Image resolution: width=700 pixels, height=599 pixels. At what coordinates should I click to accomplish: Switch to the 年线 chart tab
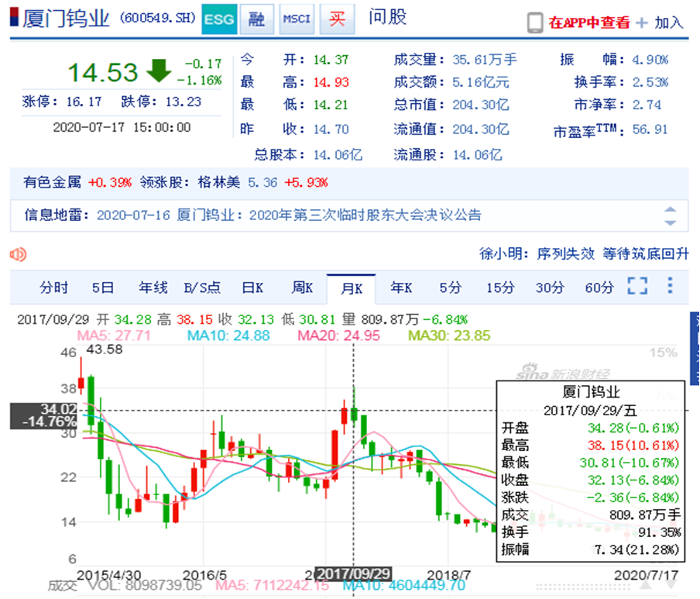[153, 287]
